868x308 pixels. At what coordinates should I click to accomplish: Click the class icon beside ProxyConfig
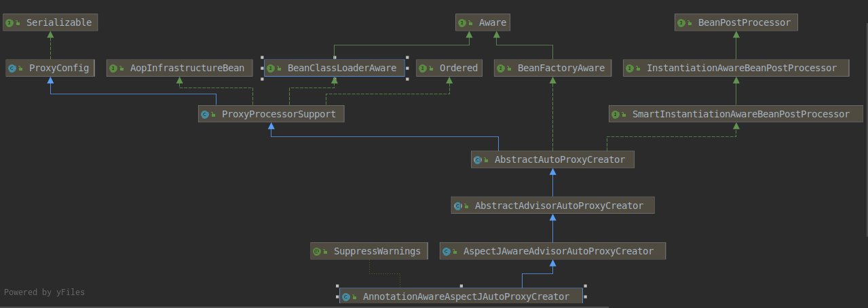click(x=12, y=69)
